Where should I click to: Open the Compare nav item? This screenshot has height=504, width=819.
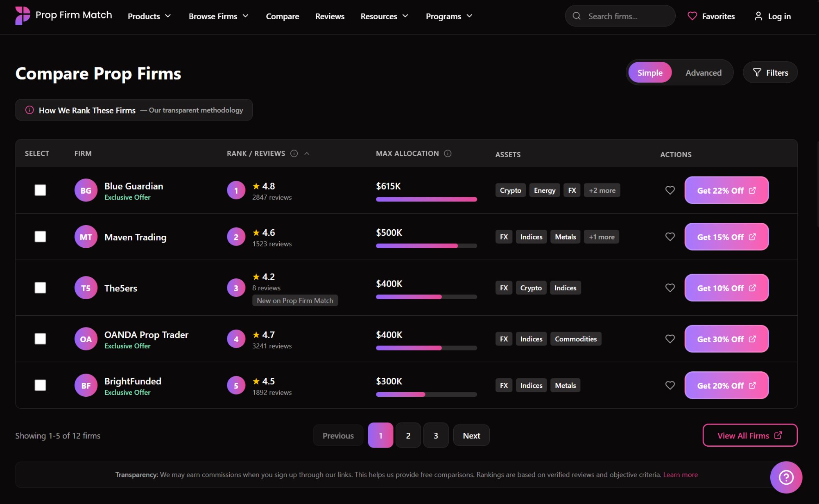(283, 16)
